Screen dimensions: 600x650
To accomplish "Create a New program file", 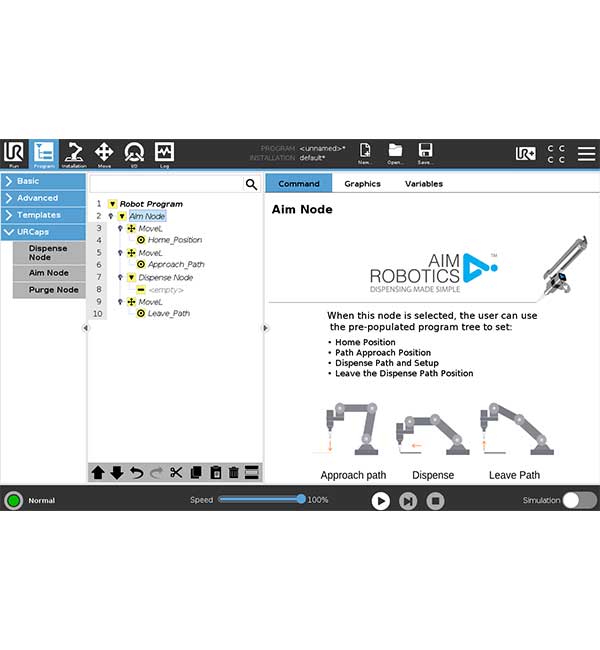I will (365, 153).
